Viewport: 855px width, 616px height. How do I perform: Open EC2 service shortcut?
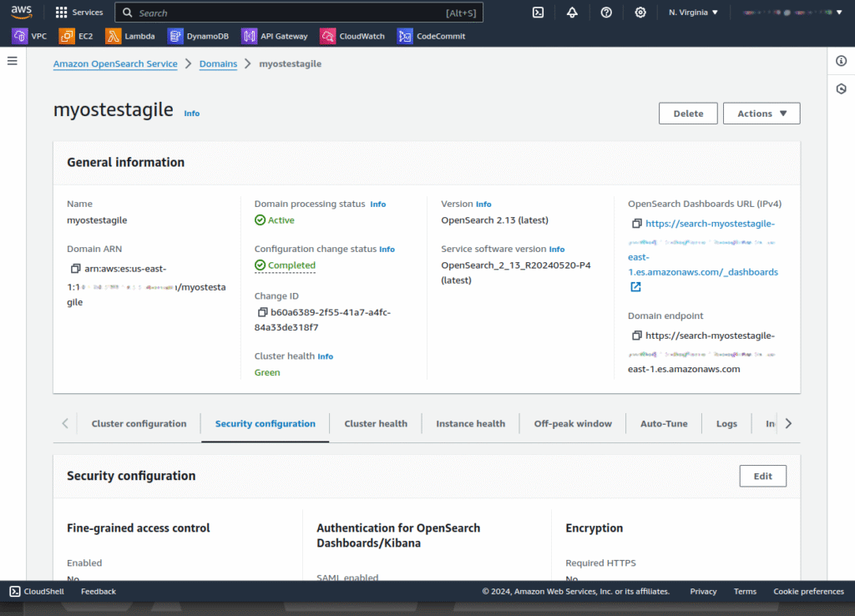pyautogui.click(x=76, y=36)
